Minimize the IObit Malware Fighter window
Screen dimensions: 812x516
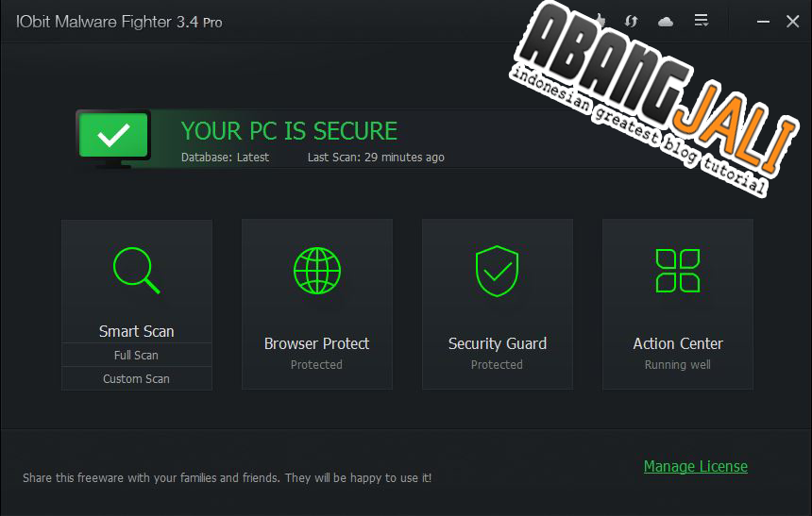coord(761,21)
